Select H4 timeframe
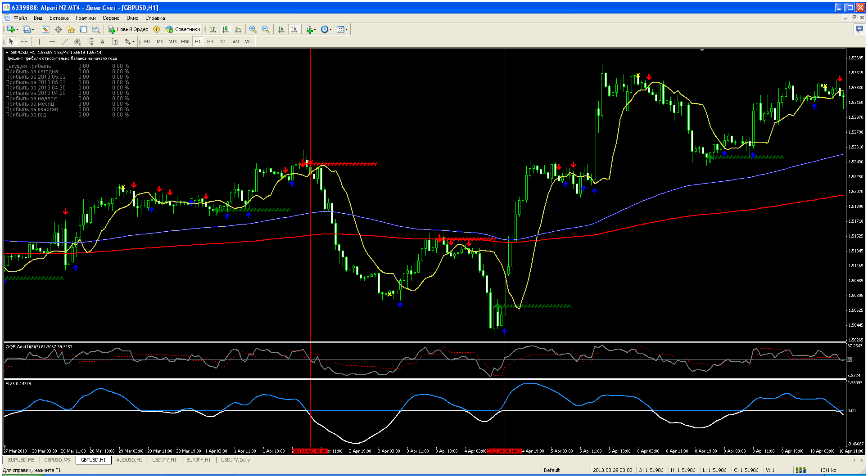 (210, 41)
